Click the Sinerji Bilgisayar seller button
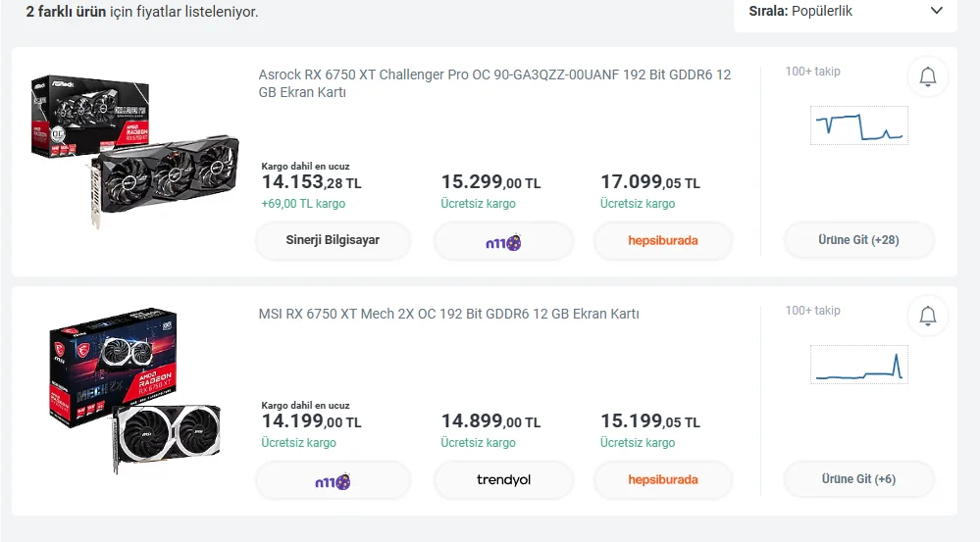The height and width of the screenshot is (542, 980). coord(333,240)
